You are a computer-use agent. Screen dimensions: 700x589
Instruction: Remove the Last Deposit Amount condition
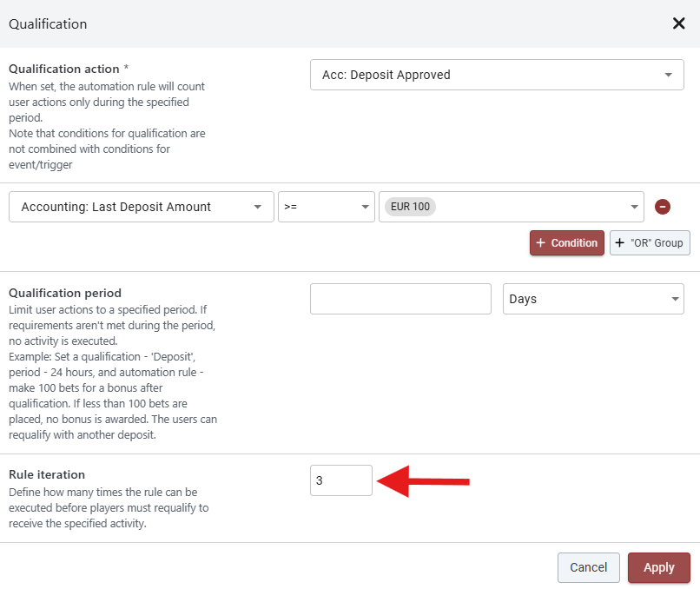pyautogui.click(x=662, y=207)
